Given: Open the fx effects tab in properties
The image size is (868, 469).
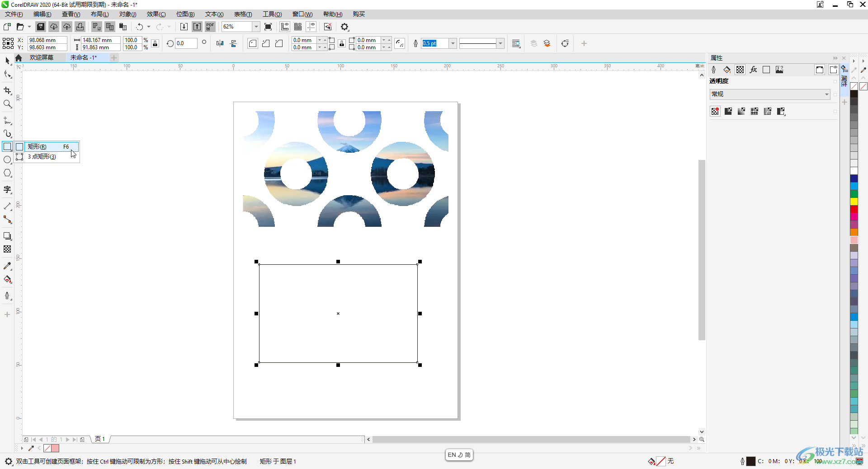Looking at the screenshot, I should coord(753,70).
